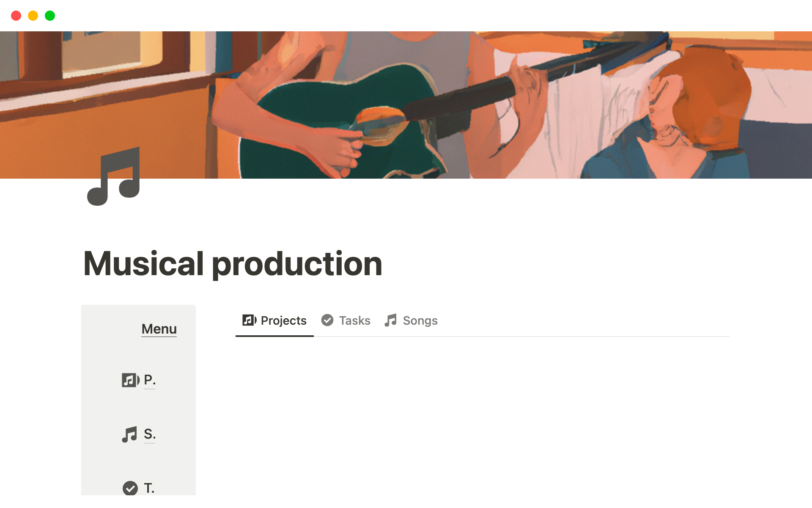Click the checkmark circle icon beside T.
This screenshot has height=508, width=812.
point(130,488)
